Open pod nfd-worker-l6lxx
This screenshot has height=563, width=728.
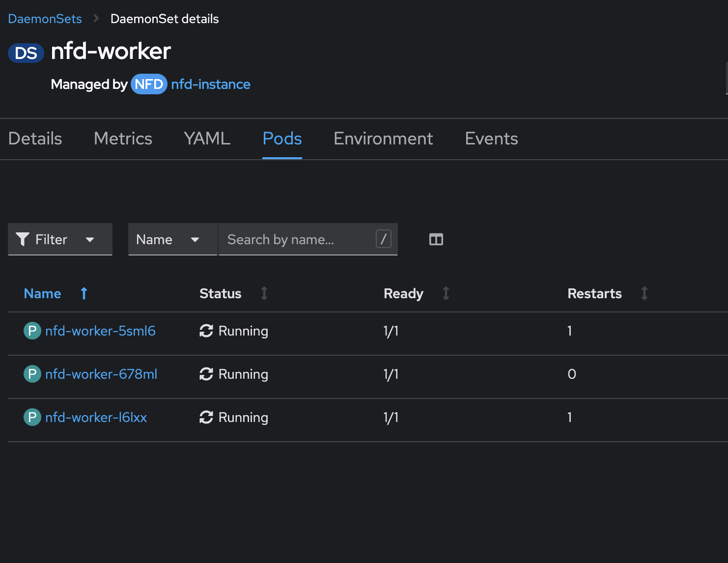96,417
